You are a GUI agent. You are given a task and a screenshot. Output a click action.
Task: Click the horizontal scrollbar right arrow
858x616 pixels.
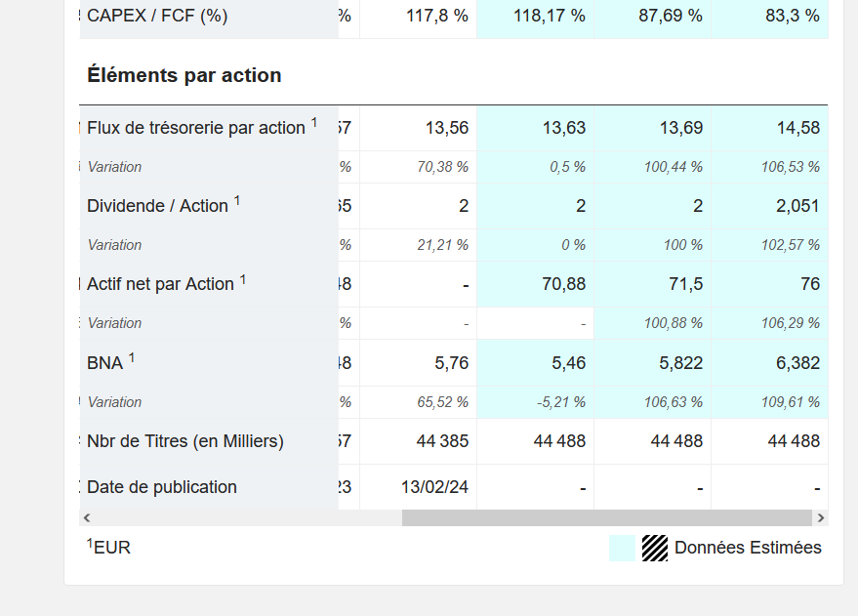tap(821, 517)
